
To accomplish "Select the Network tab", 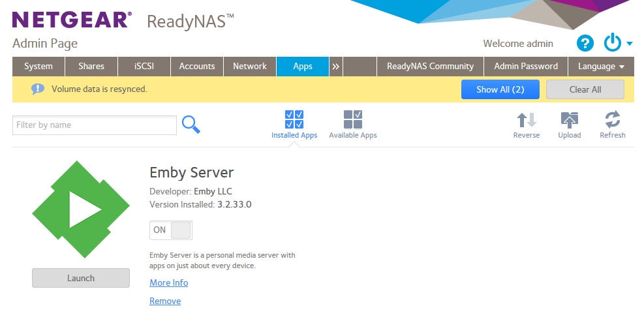I will (250, 67).
